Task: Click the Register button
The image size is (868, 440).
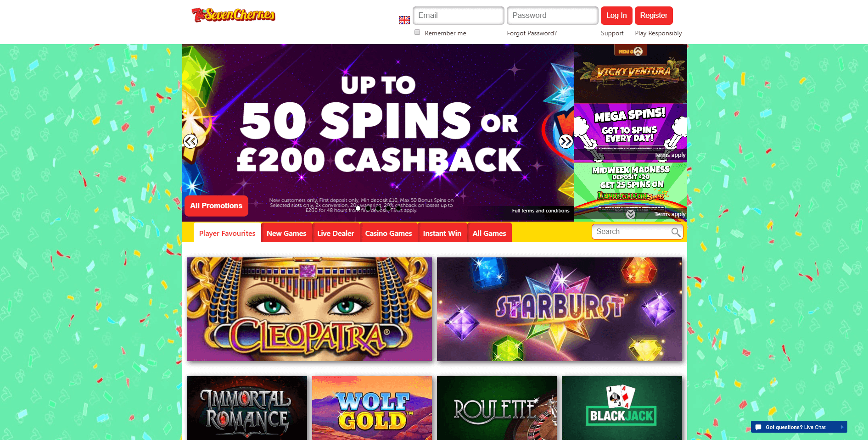Action: 654,16
